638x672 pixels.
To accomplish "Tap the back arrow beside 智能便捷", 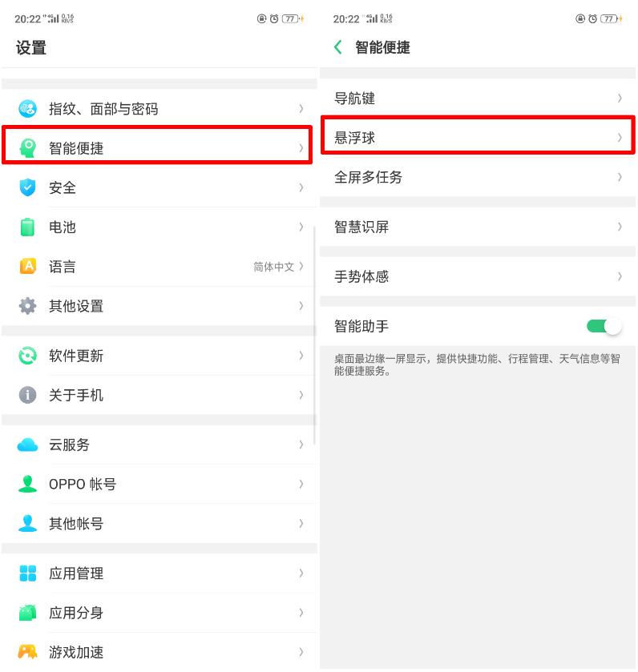I will pyautogui.click(x=337, y=47).
